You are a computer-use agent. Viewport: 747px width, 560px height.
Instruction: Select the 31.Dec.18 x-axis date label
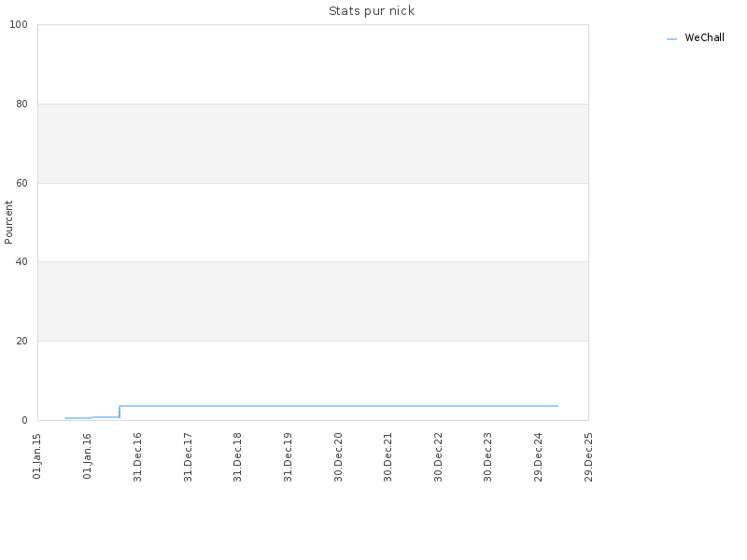pos(238,457)
